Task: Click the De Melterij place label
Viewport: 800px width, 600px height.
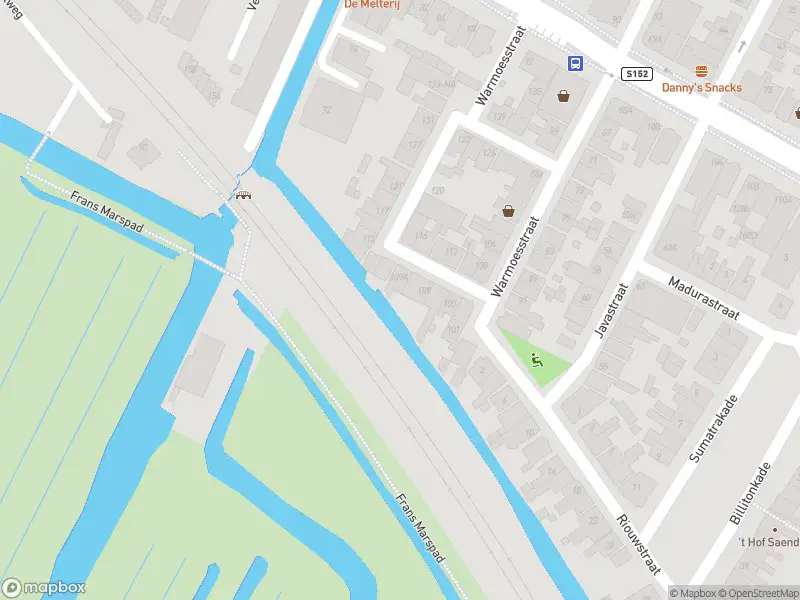Action: [x=371, y=5]
